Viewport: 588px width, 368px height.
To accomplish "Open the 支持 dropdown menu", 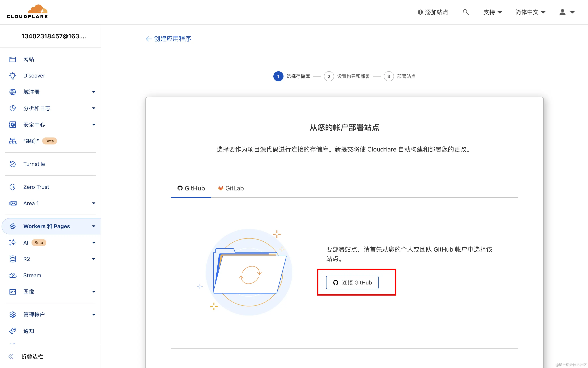I will pos(493,12).
